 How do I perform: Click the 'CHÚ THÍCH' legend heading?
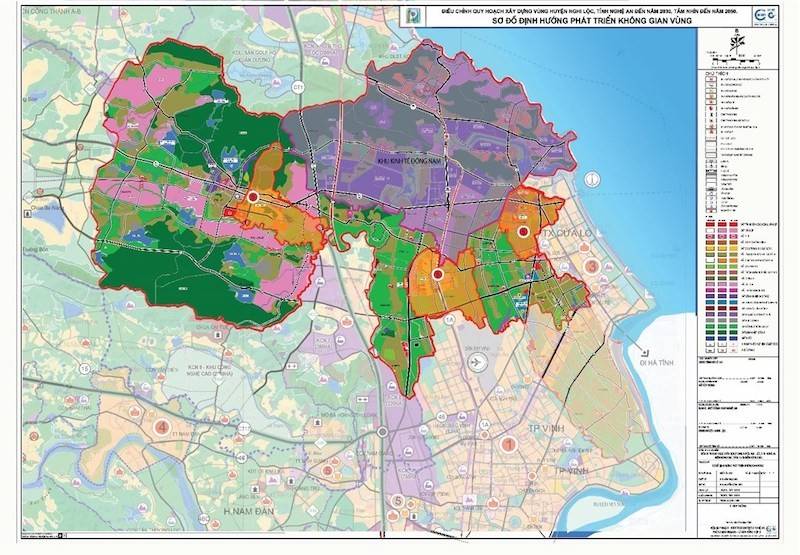pos(713,73)
